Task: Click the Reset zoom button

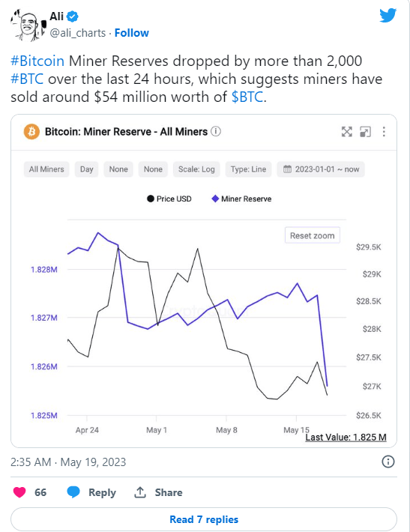Action: click(313, 235)
